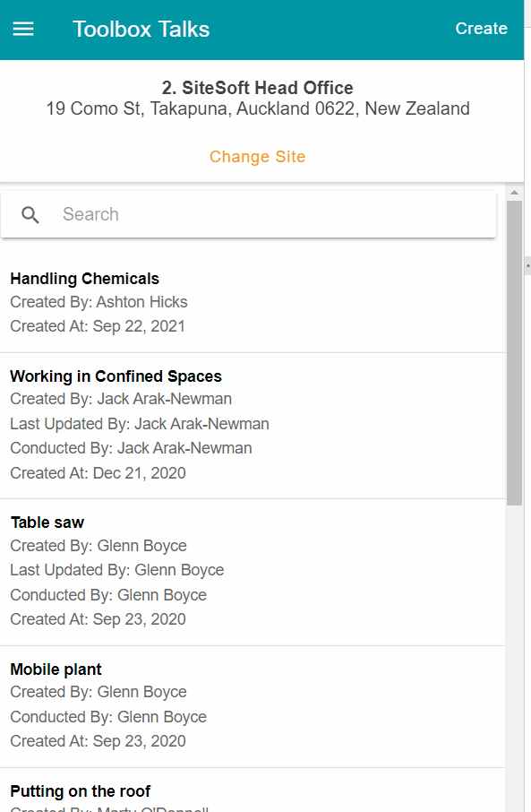Click the magnifier search icon
The width and height of the screenshot is (531, 812).
30,214
